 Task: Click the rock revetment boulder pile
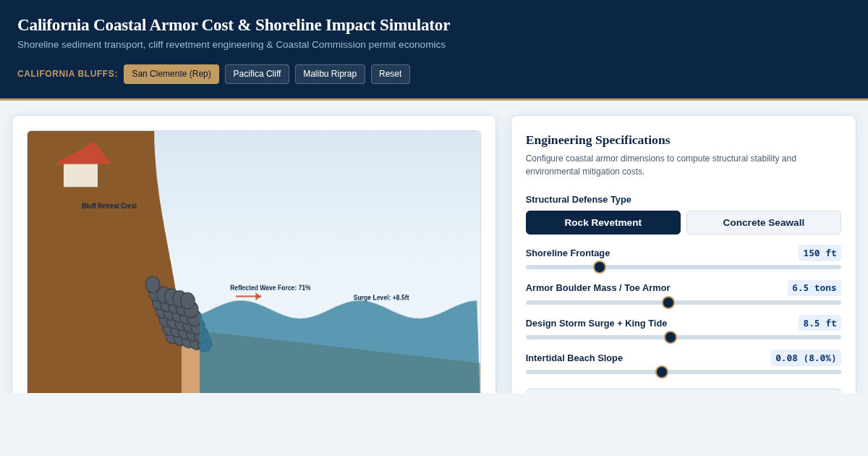point(177,313)
